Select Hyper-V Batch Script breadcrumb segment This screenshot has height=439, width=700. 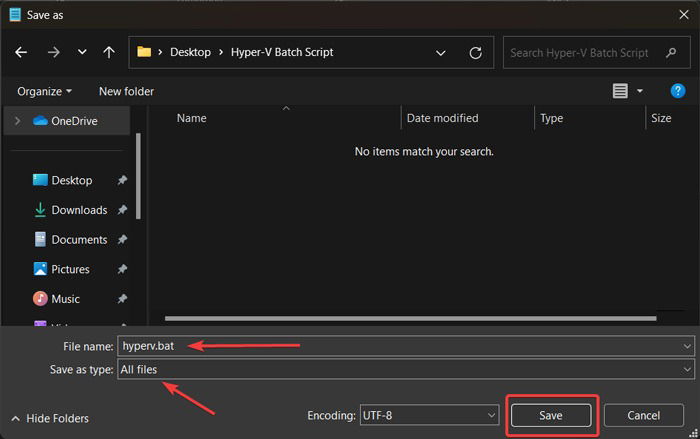click(282, 52)
